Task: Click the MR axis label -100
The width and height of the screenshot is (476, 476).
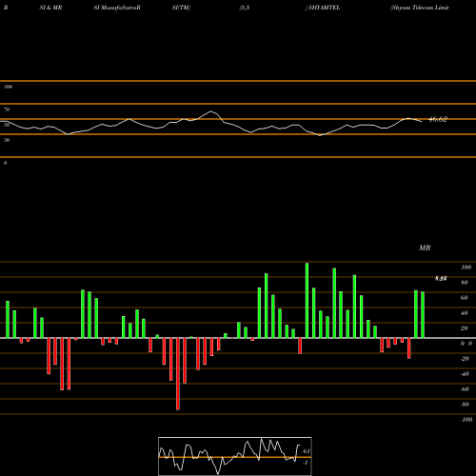Action: pyautogui.click(x=466, y=420)
